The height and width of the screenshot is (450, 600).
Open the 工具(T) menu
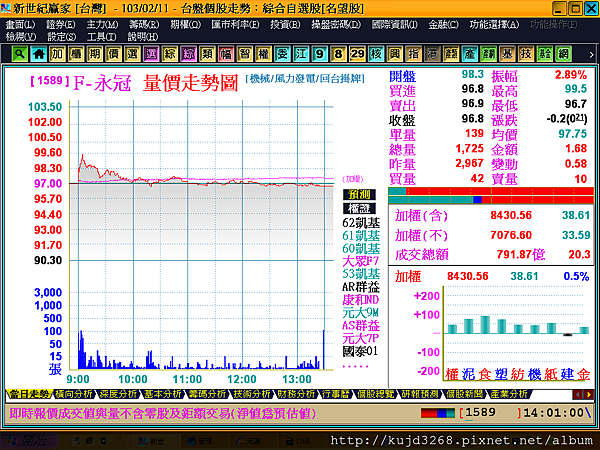[101, 37]
